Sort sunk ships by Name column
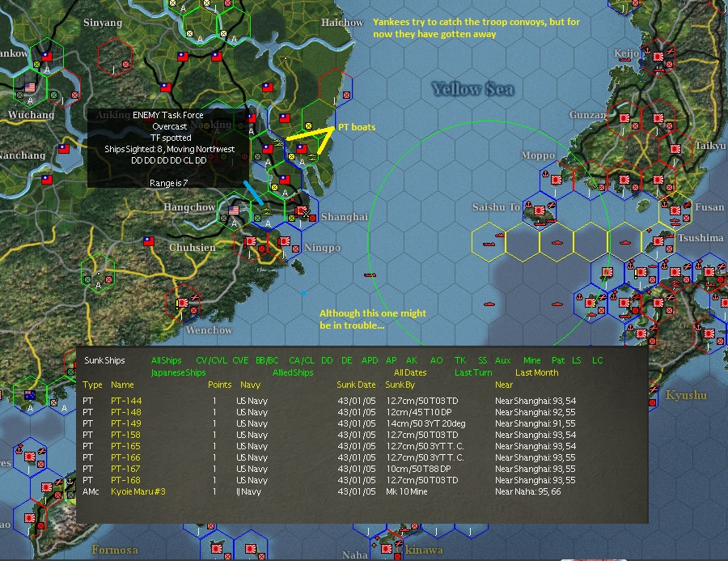Viewport: 728px width, 561px height. pyautogui.click(x=122, y=385)
